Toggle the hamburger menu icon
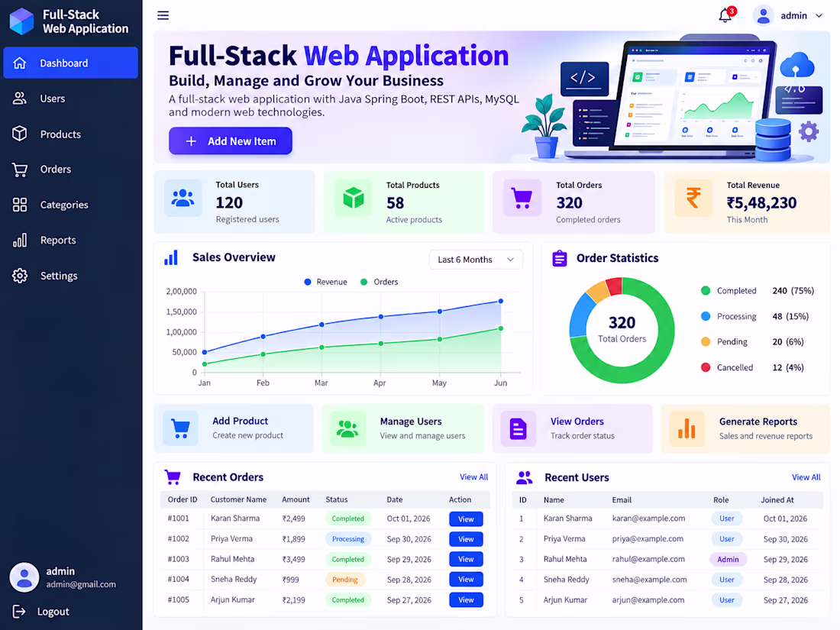840x630 pixels. coord(163,15)
